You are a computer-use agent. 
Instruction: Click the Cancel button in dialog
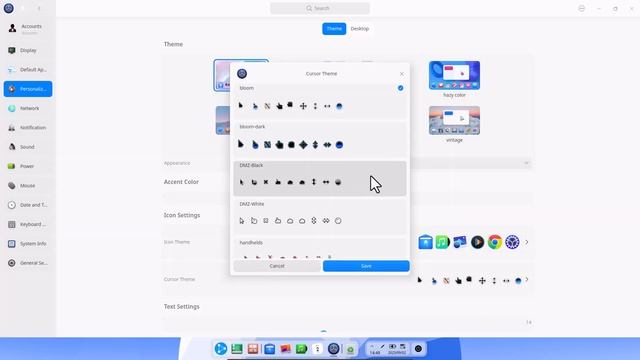(x=277, y=266)
